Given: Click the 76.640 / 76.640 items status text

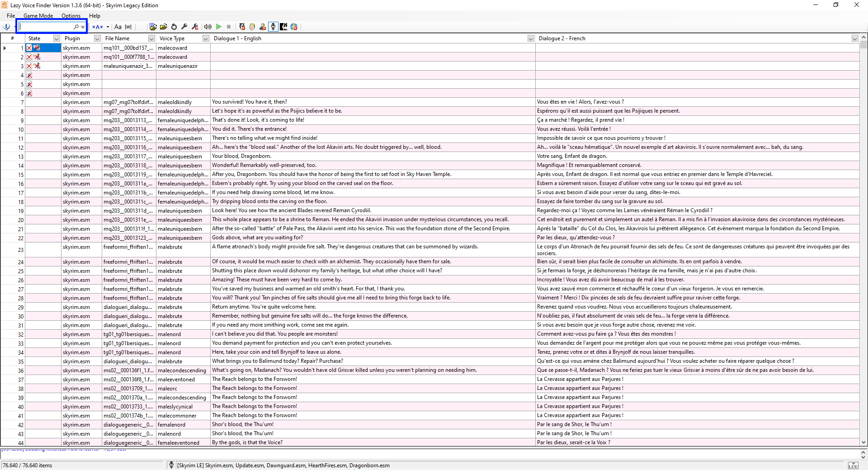Looking at the screenshot, I should coord(28,465).
